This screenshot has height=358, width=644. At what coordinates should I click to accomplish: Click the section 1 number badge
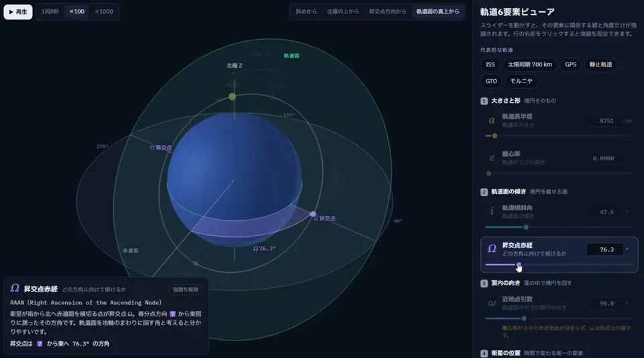(484, 101)
